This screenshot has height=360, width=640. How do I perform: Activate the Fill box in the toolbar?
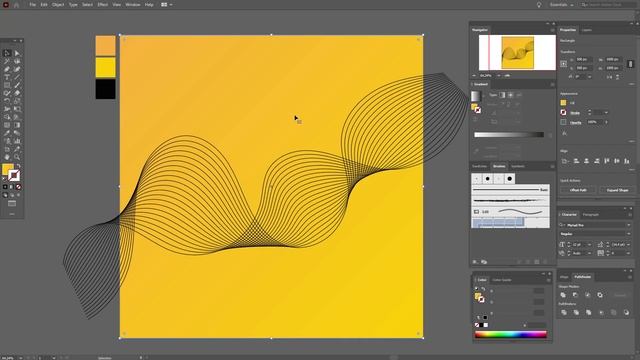tap(7, 169)
